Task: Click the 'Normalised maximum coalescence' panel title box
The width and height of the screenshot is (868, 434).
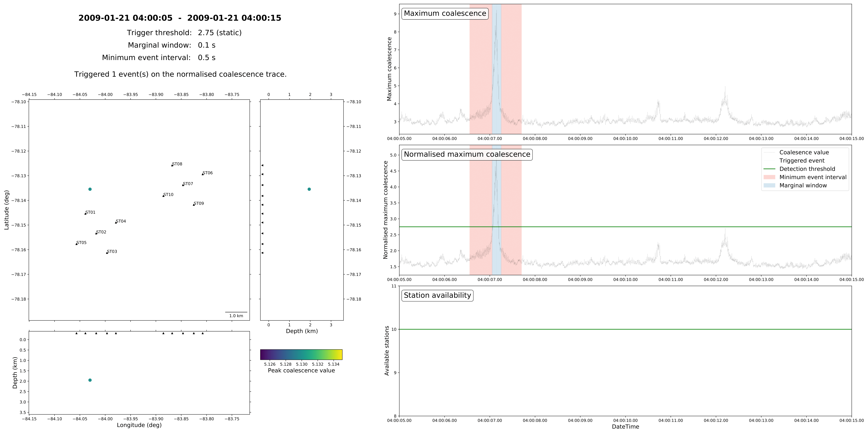Action: click(467, 154)
